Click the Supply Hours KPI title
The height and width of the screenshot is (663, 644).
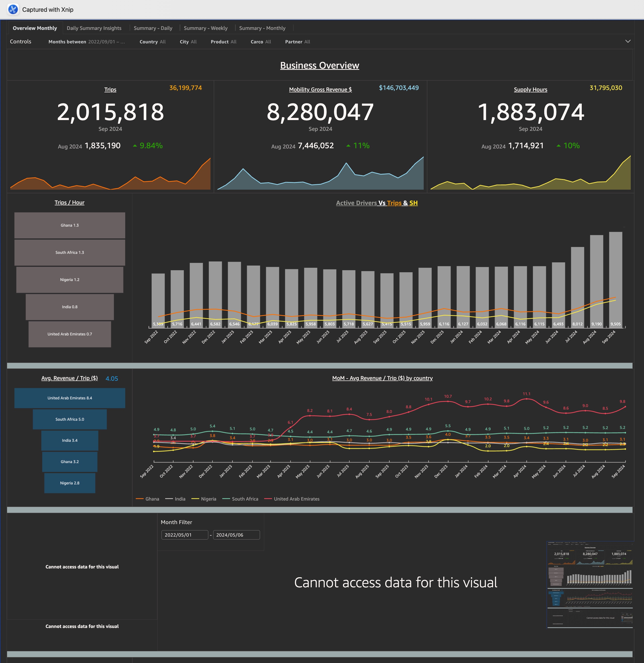click(x=530, y=89)
